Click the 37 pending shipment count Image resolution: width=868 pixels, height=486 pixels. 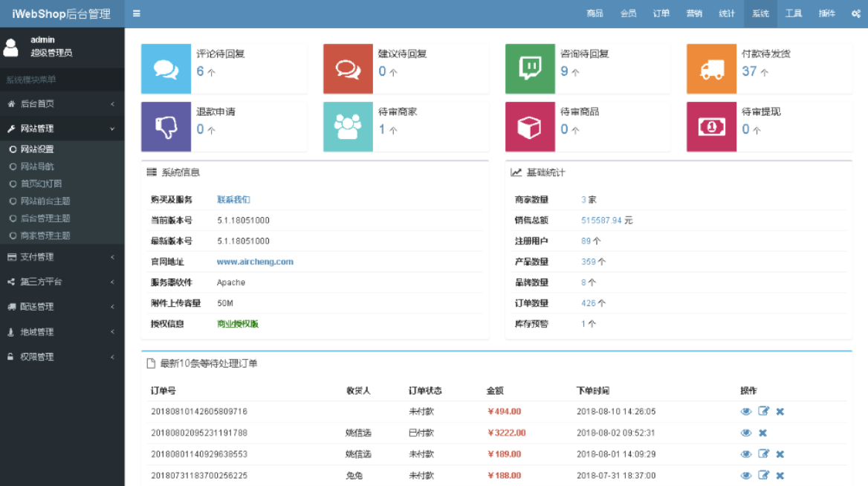(749, 71)
